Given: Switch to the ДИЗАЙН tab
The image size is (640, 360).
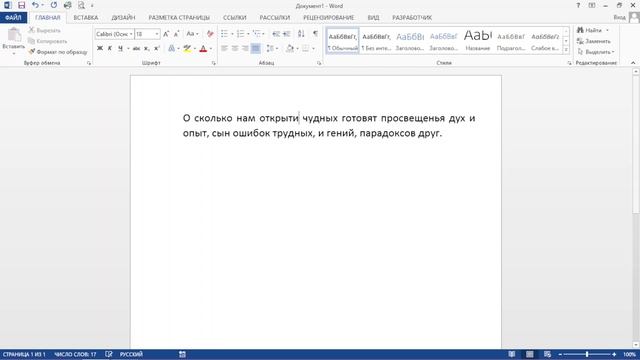Looking at the screenshot, I should (123, 18).
